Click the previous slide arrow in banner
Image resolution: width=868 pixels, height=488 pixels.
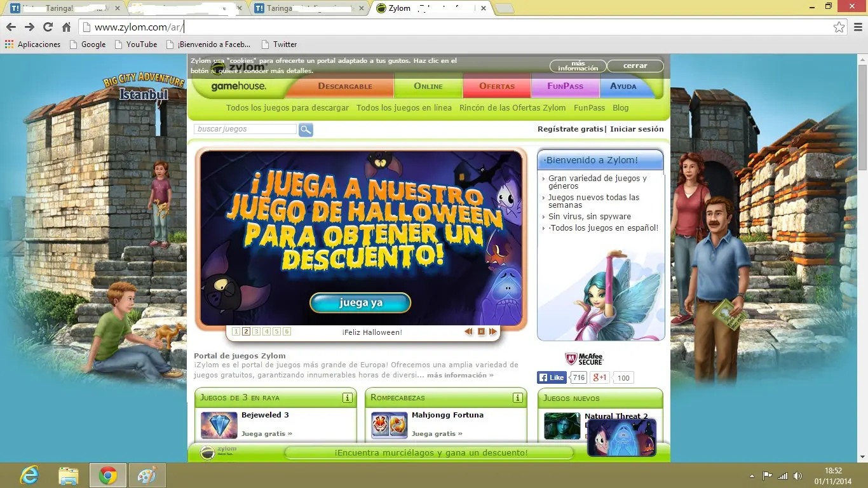pos(468,332)
